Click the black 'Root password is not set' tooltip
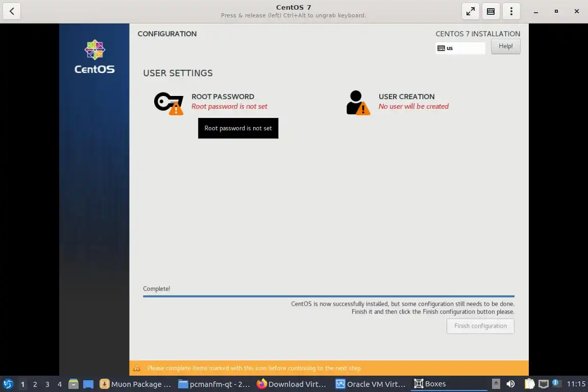The width and height of the screenshot is (588, 392). [238, 128]
